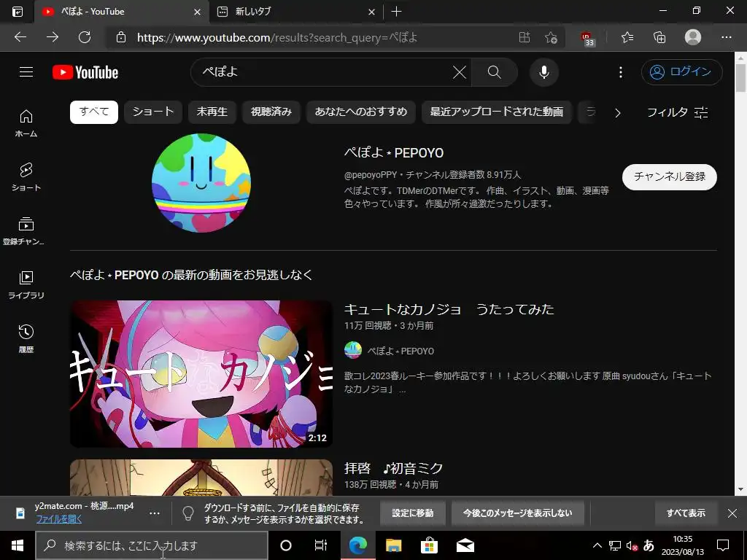Screen dimensions: 747x560
Task: Open Edge Settings and more ellipsis
Action: point(726,37)
